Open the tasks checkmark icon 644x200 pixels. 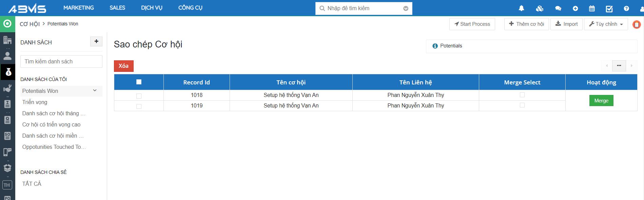609,9
